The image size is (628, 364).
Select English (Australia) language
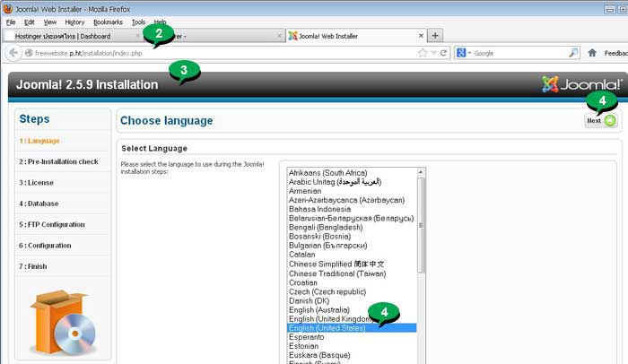coord(352,310)
